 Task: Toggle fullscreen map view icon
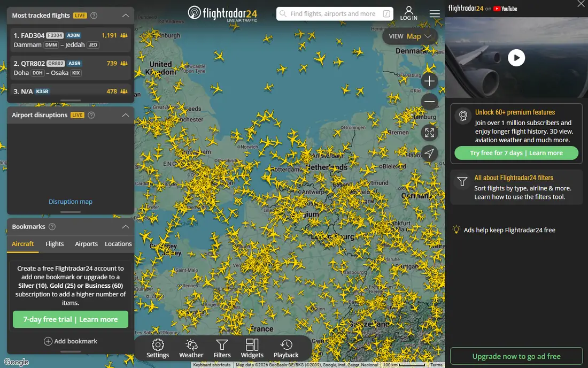point(429,133)
